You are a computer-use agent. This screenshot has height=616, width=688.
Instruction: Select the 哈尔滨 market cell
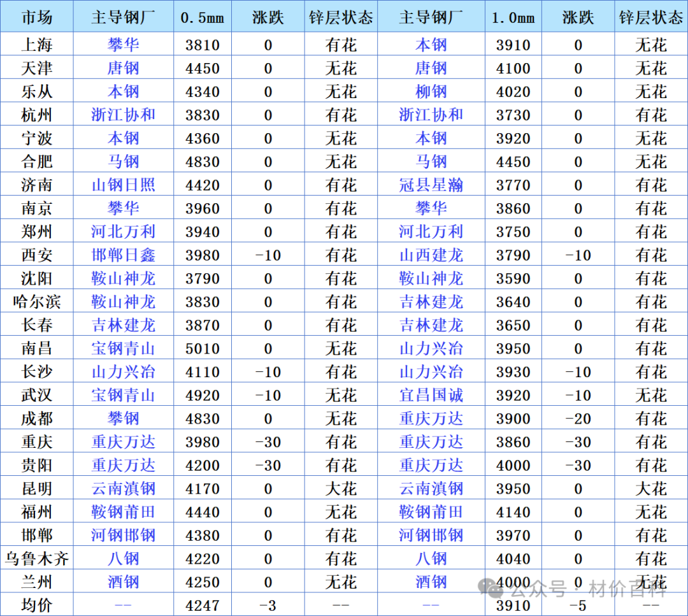tap(37, 301)
